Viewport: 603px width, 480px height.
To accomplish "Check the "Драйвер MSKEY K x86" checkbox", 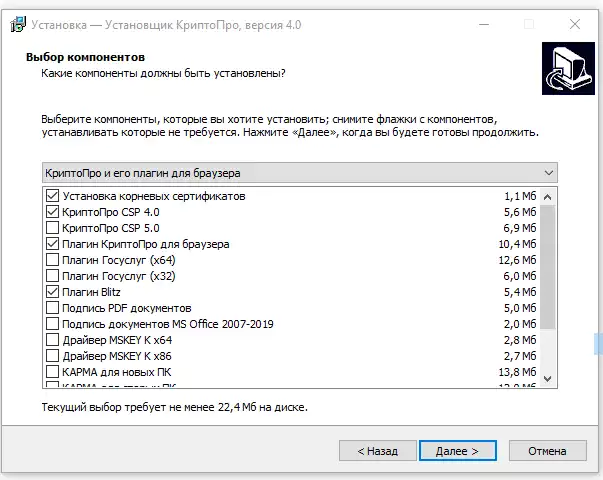I will [x=52, y=356].
